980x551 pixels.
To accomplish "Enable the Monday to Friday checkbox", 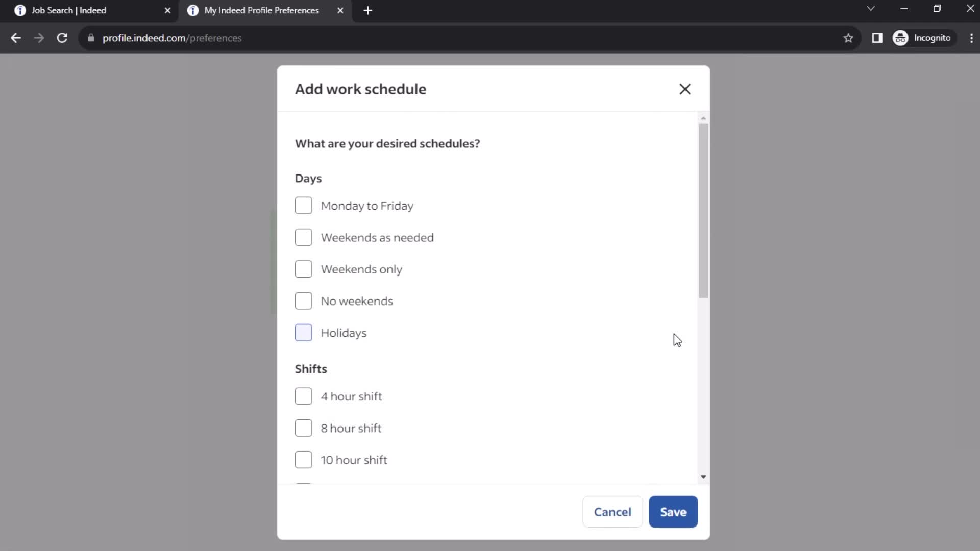I will (303, 205).
